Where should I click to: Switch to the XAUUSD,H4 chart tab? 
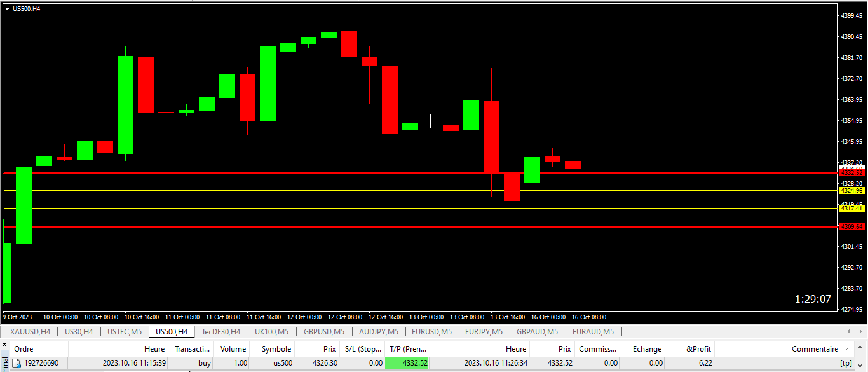(30, 332)
